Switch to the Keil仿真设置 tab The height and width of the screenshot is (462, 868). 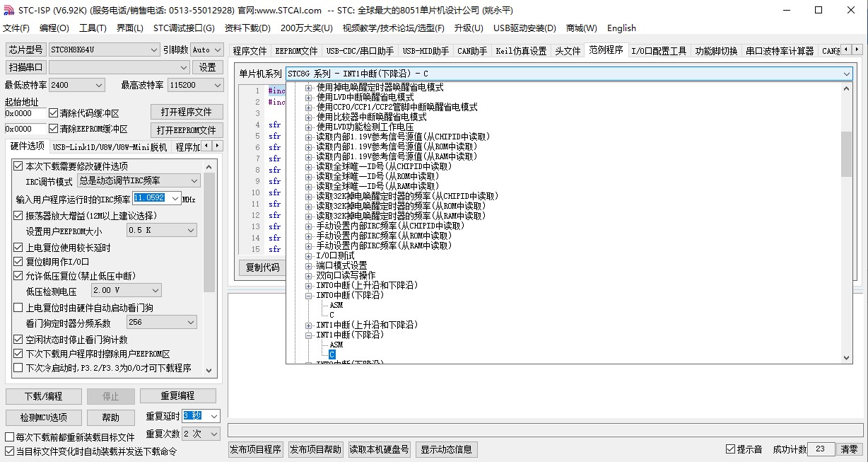pos(521,51)
